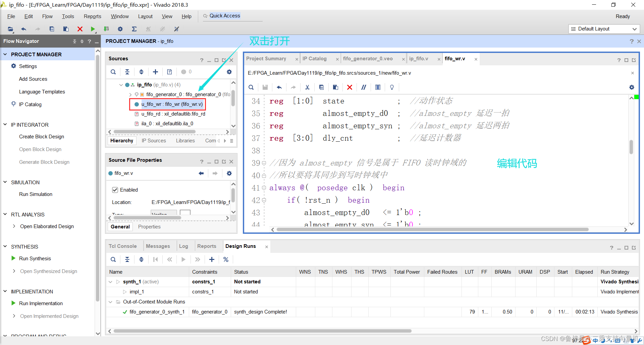The width and height of the screenshot is (644, 345).
Task: Open Settings gear in main toolbar
Action: click(120, 29)
